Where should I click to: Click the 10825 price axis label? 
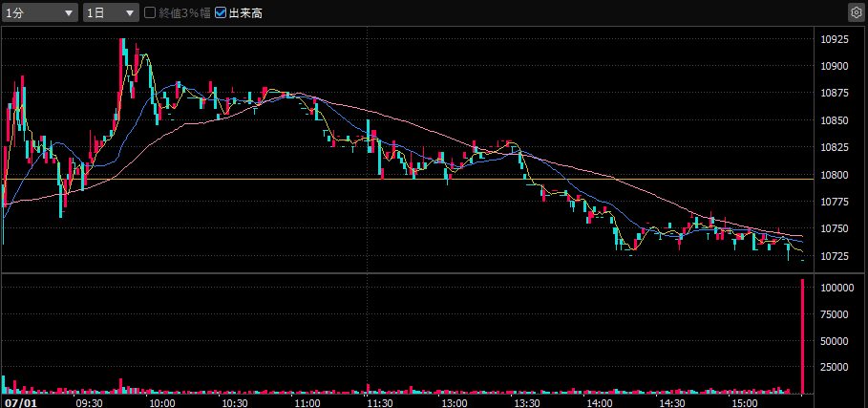[835, 148]
